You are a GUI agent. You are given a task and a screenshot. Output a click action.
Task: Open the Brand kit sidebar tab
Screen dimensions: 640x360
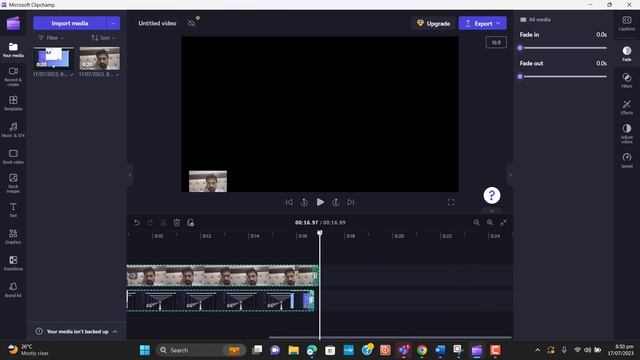pyautogui.click(x=13, y=290)
